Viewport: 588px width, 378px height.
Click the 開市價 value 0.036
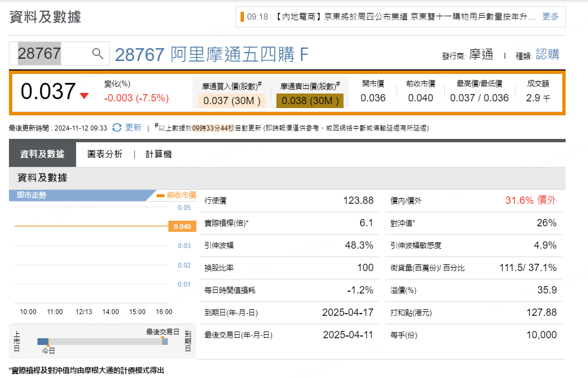[373, 98]
